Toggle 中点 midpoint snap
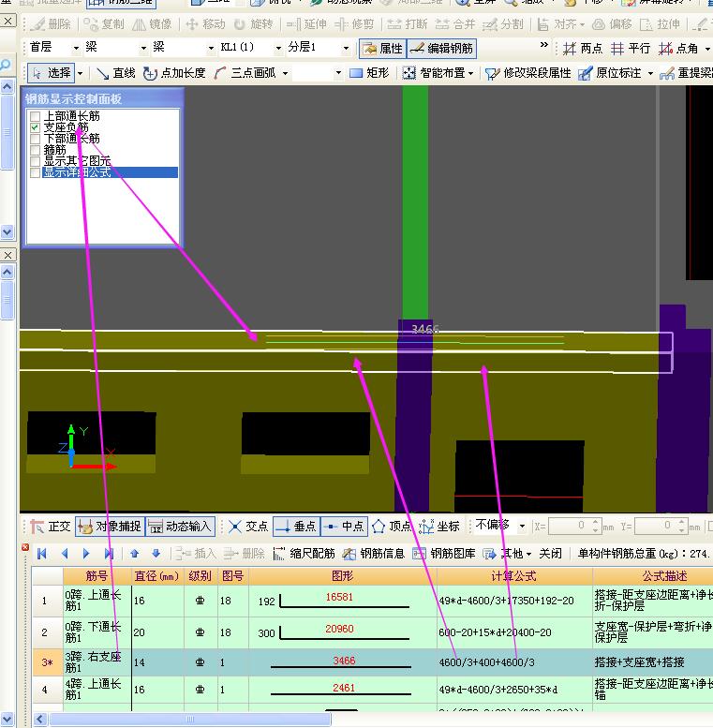The image size is (713, 728). pos(344,526)
